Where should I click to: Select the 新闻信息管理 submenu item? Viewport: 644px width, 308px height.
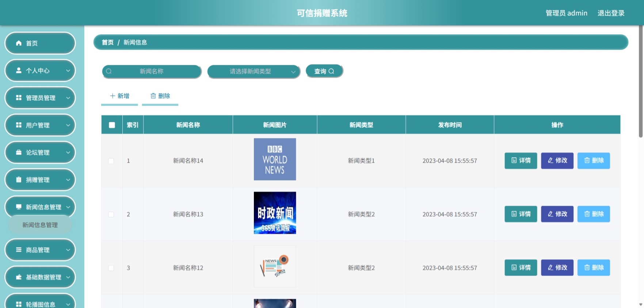40,225
